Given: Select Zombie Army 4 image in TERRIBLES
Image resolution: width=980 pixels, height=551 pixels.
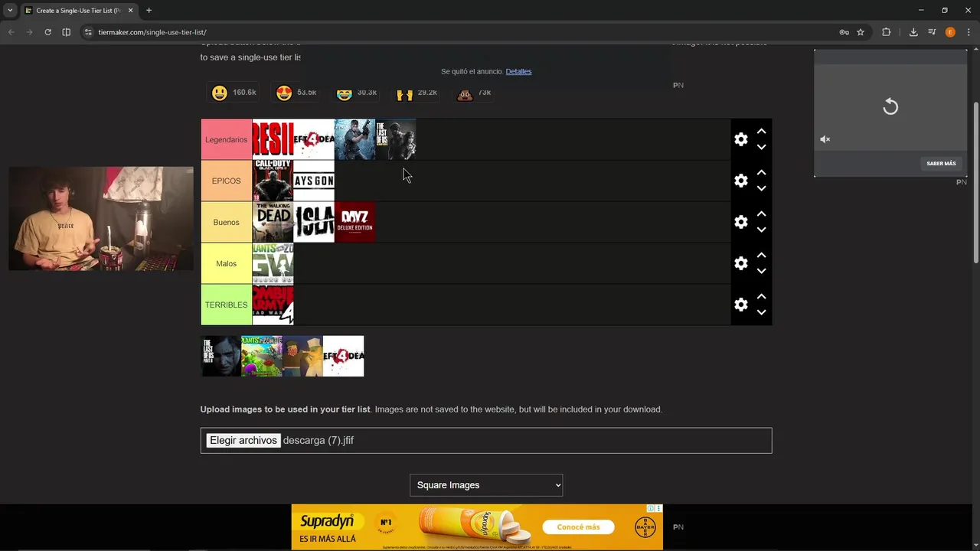Looking at the screenshot, I should [273, 305].
